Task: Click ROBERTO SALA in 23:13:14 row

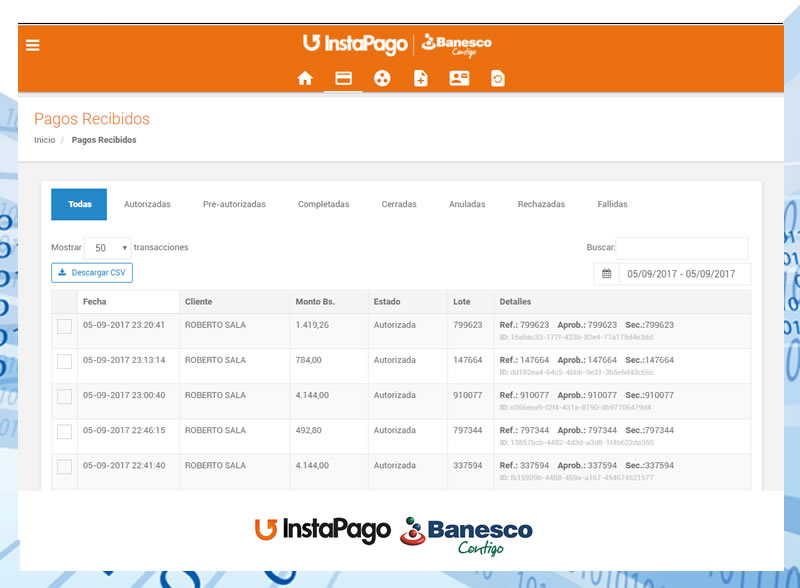Action: coord(215,360)
